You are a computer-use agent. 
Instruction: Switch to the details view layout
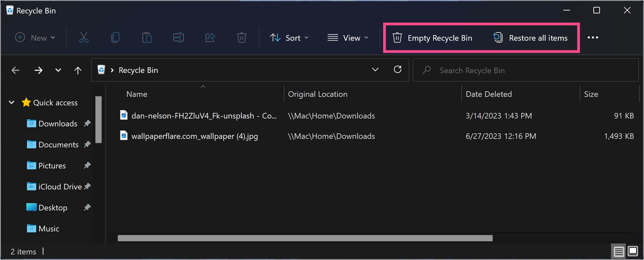(x=618, y=251)
